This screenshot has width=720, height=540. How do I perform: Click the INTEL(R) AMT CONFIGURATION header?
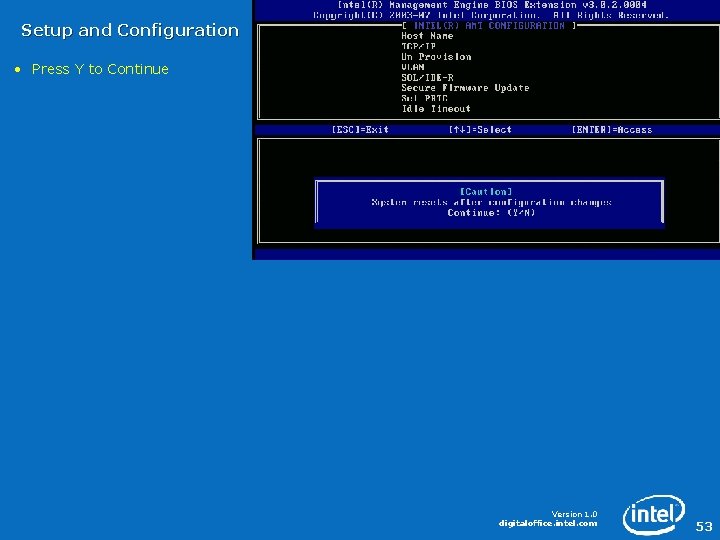[489, 26]
